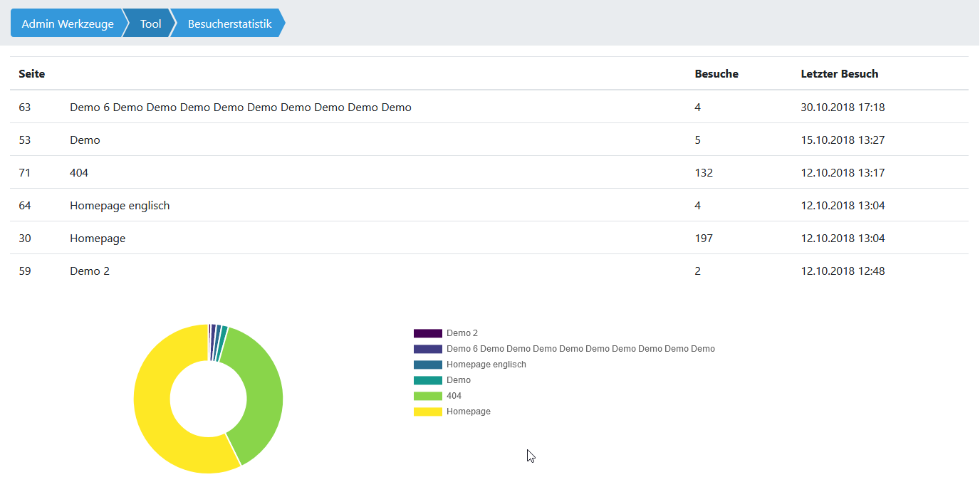Toggle the Demo 6 legend color swatch

pos(428,349)
